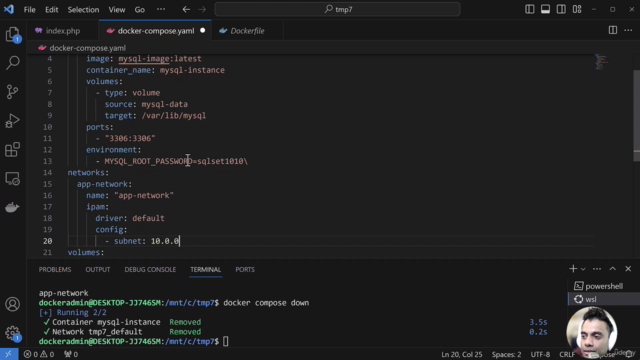Toggle the secondary side bar layout icon
This screenshot has width=640, height=360.
pos(561,9)
